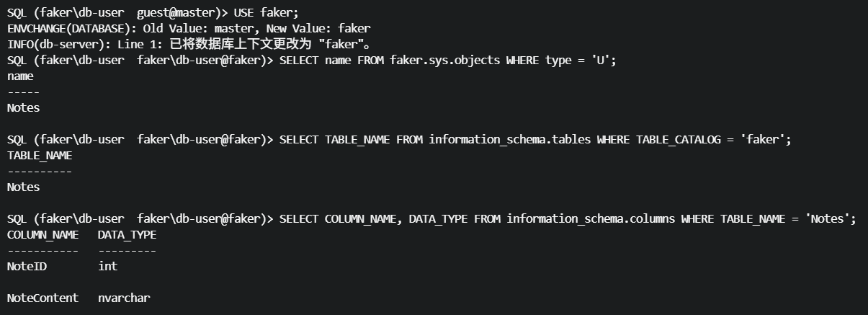Click the COLUMN_NAME result column header

42,235
